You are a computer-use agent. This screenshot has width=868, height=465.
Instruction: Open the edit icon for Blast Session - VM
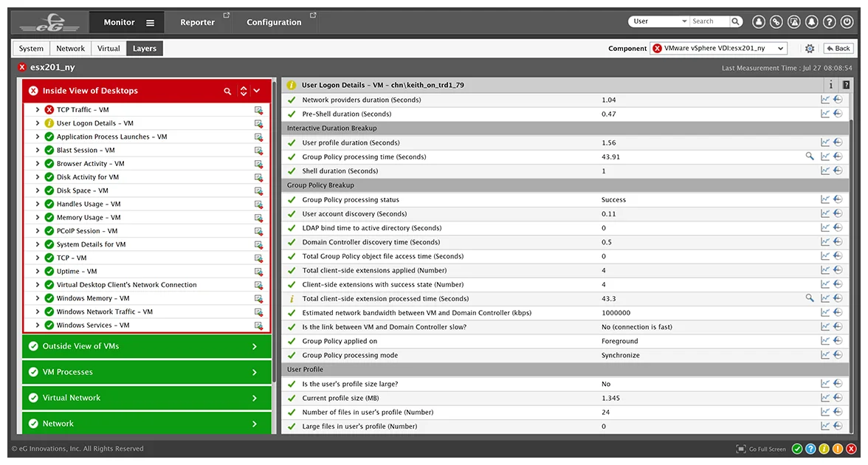pyautogui.click(x=258, y=151)
